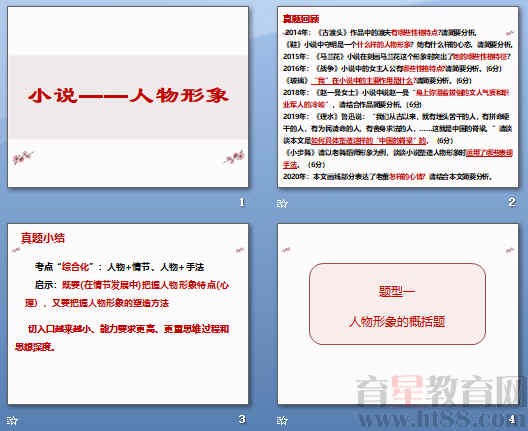This screenshot has height=431, width=528.
Task: Click the line starting 2014年 on slide 2
Action: coord(380,33)
